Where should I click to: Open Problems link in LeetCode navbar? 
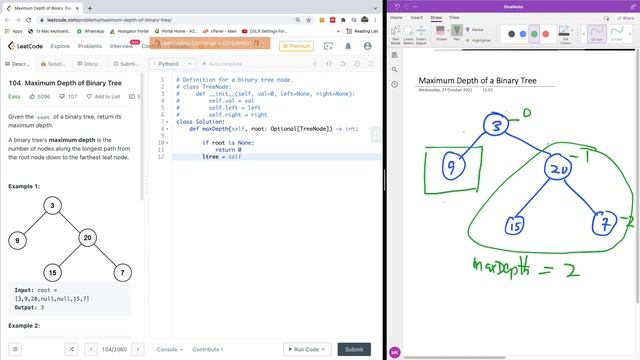[90, 46]
